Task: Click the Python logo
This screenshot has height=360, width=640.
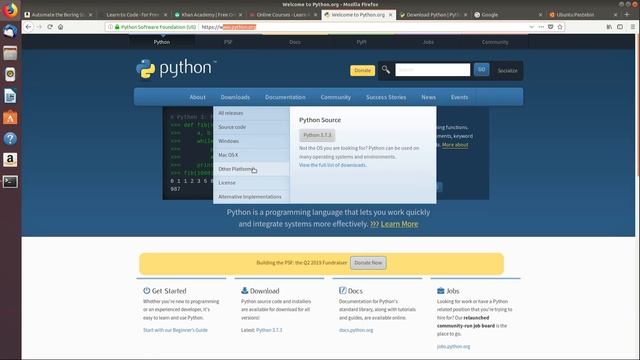Action: coord(176,68)
